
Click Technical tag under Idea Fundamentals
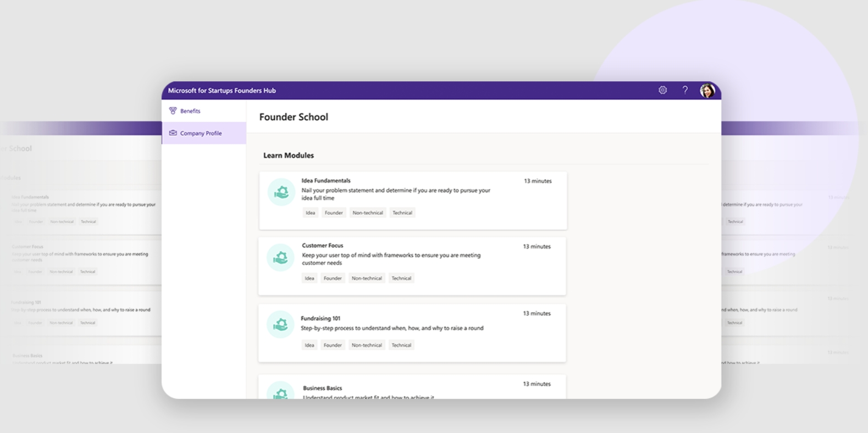[x=402, y=213]
